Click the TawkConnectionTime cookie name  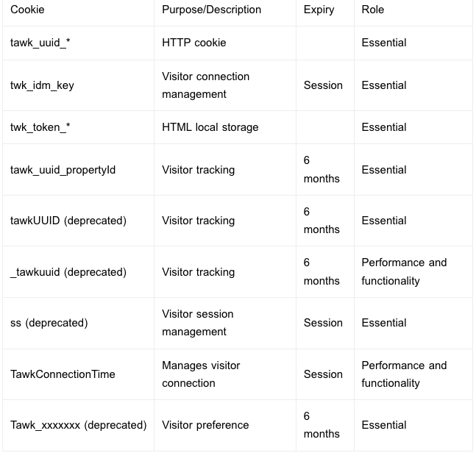(63, 374)
